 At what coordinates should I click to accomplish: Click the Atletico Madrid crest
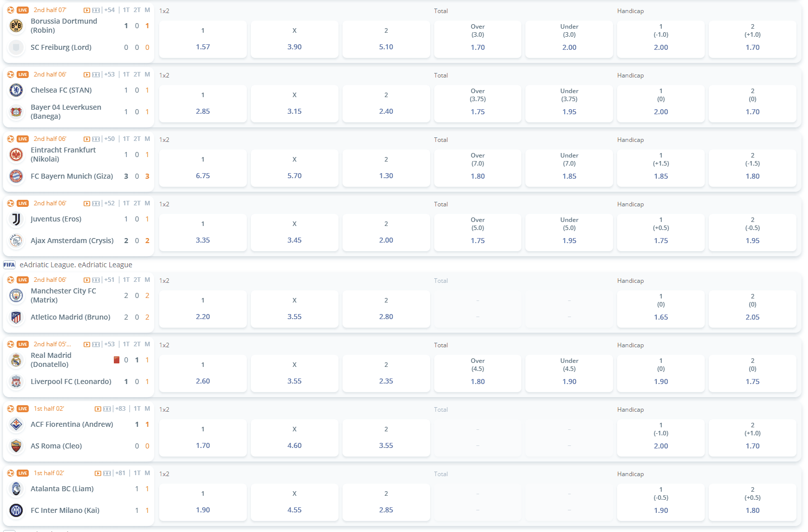16,317
